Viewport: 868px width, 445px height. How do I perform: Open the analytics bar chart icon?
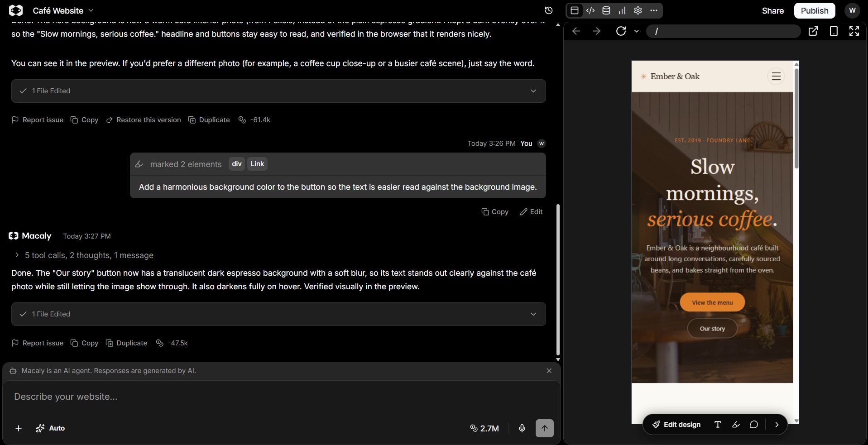[622, 10]
